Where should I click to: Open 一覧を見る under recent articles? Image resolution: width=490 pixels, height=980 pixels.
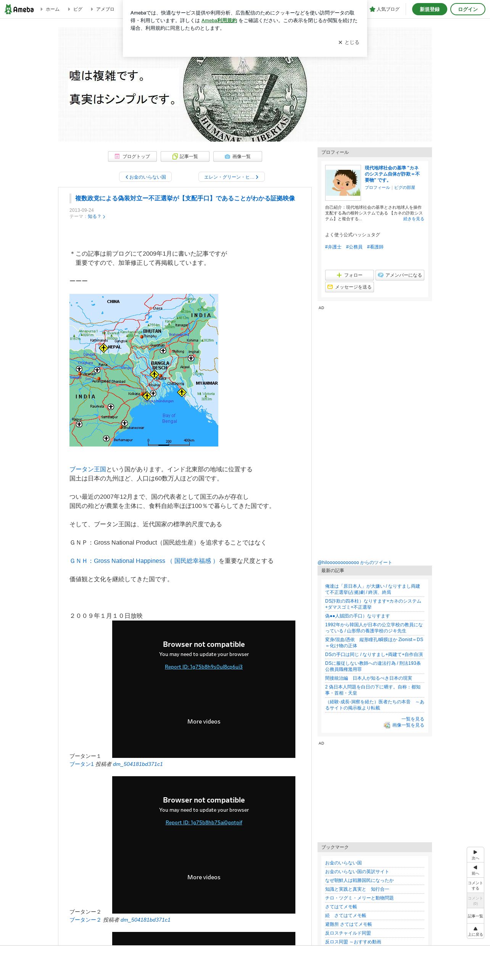click(413, 719)
